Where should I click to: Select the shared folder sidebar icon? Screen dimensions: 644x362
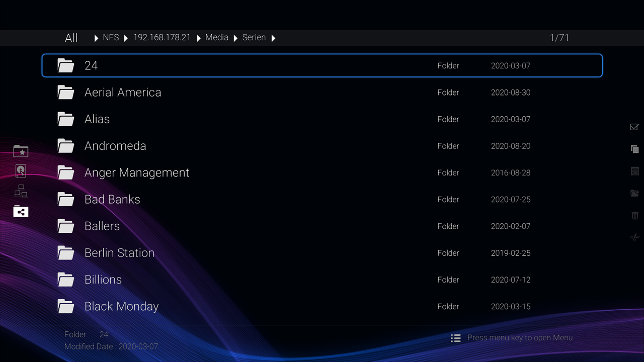21,211
